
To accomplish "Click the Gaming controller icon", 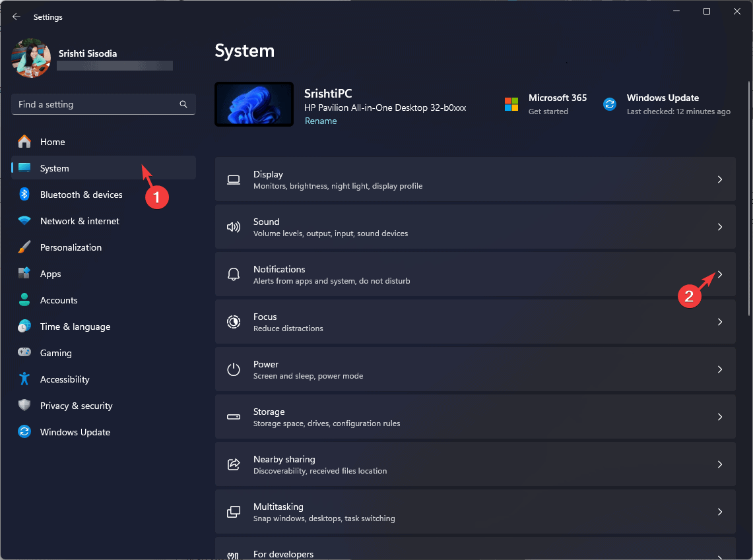I will pyautogui.click(x=24, y=352).
